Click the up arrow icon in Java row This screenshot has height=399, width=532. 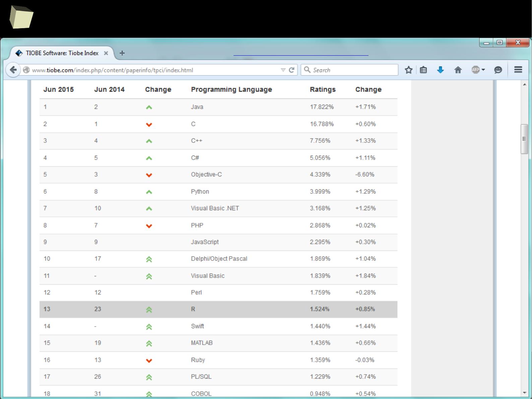tap(149, 108)
